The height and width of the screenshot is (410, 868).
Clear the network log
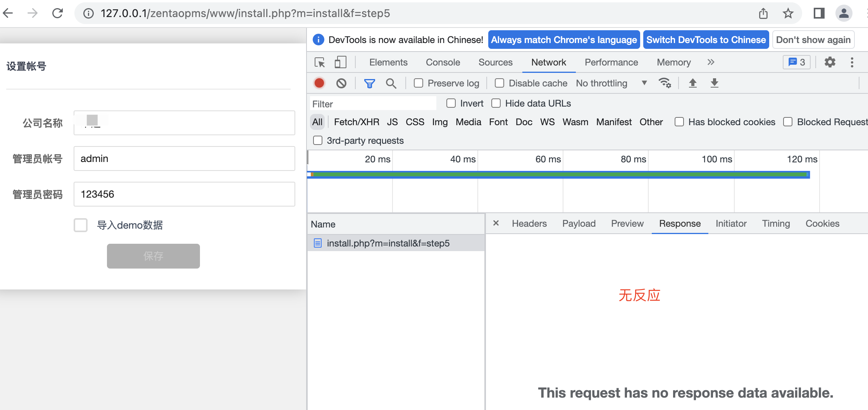coord(341,83)
